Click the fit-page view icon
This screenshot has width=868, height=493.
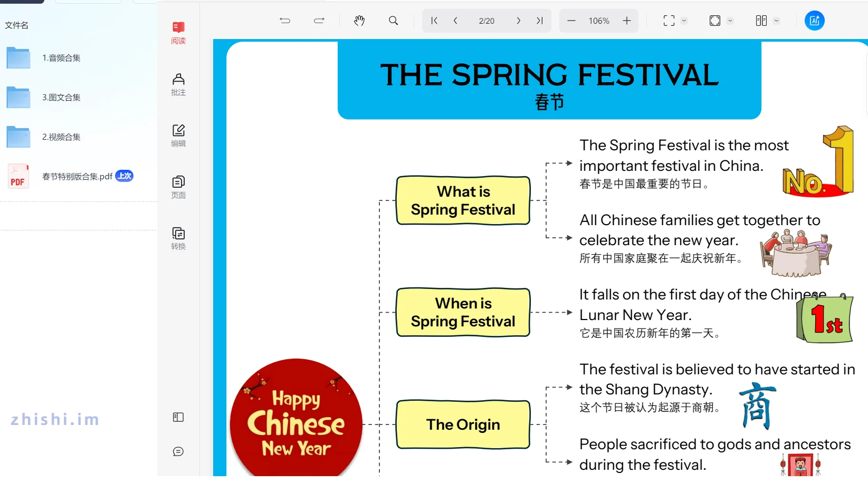tap(715, 21)
